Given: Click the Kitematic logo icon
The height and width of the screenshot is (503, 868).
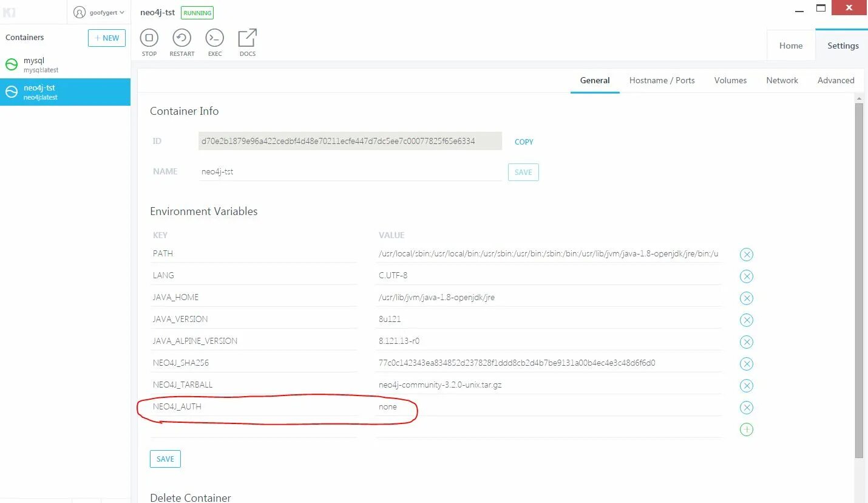Looking at the screenshot, I should (9, 12).
